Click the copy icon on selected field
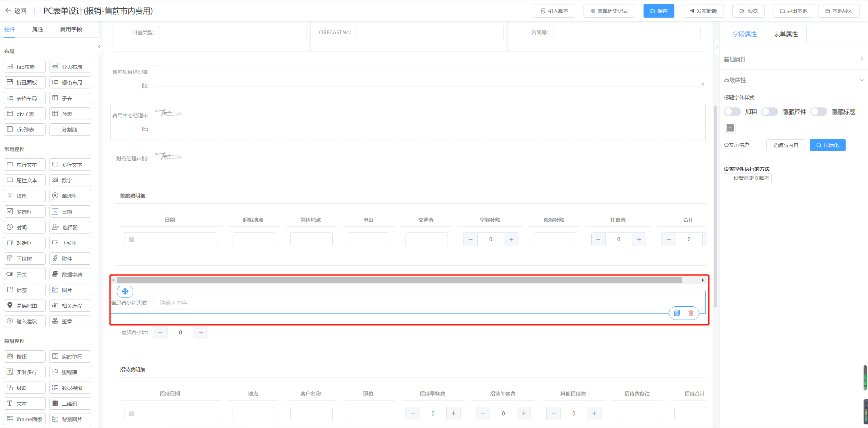The image size is (868, 428). click(677, 313)
